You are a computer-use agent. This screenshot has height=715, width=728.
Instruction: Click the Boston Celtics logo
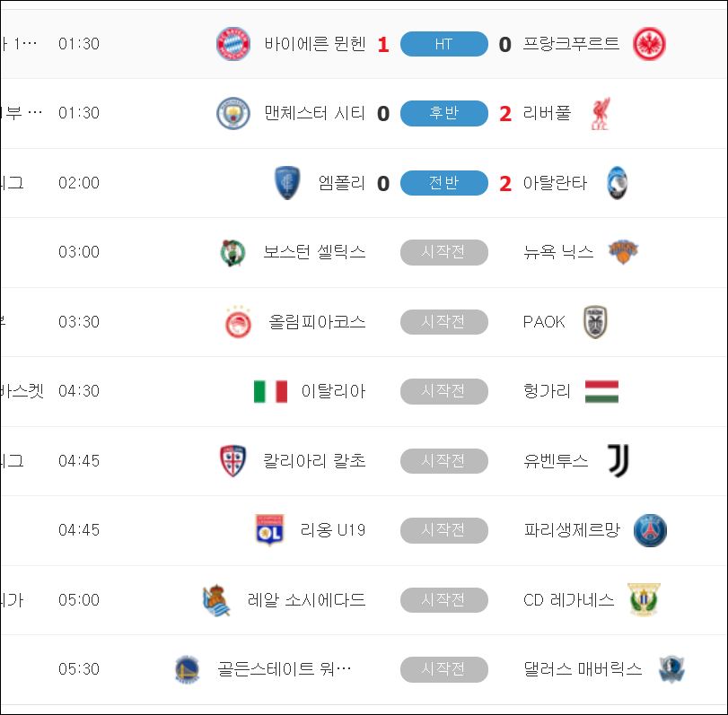pos(233,252)
